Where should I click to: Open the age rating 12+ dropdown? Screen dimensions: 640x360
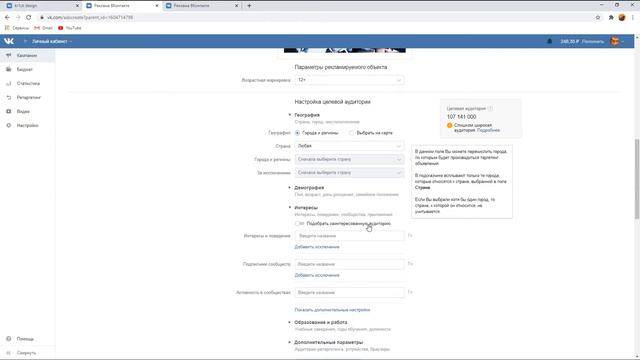pyautogui.click(x=349, y=80)
